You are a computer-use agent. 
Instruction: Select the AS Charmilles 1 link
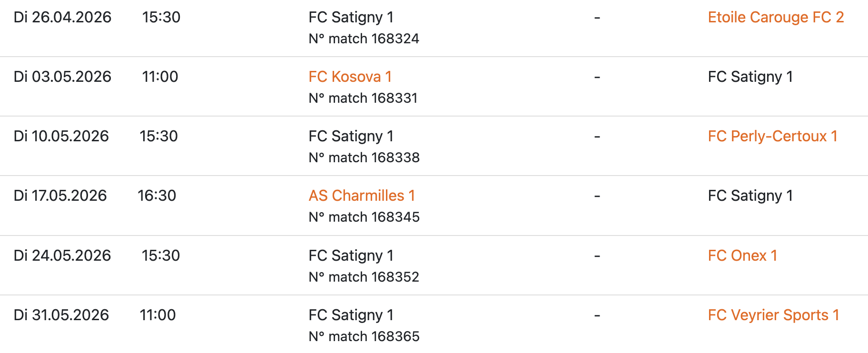(362, 196)
